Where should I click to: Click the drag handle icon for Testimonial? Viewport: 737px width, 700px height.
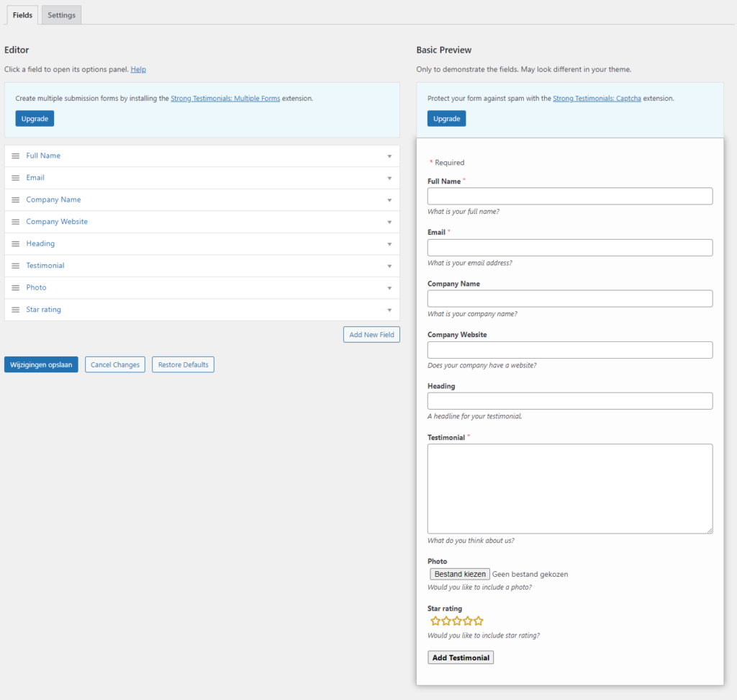click(16, 266)
